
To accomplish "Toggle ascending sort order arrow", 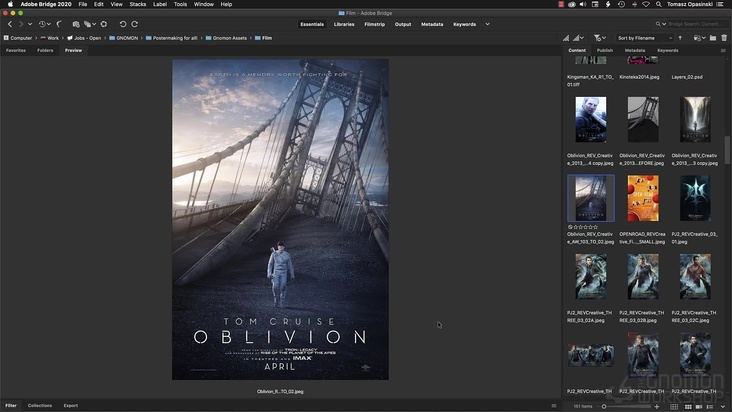I will coord(680,37).
